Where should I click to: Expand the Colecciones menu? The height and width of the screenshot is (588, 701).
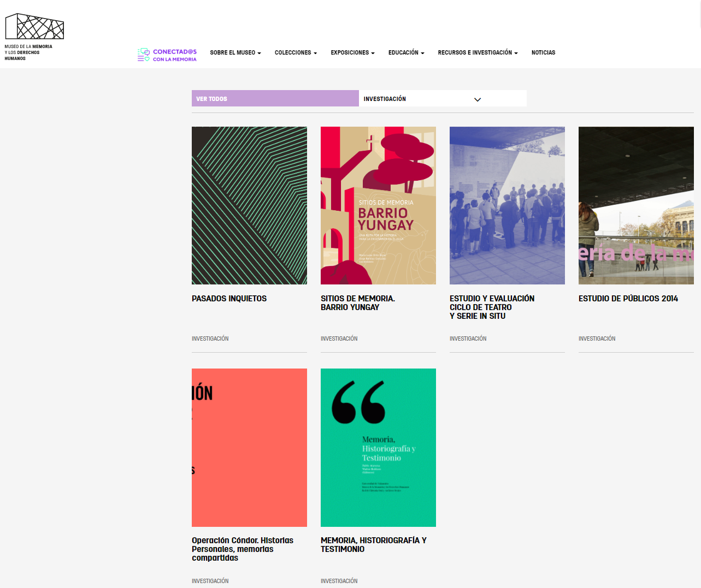pyautogui.click(x=296, y=53)
